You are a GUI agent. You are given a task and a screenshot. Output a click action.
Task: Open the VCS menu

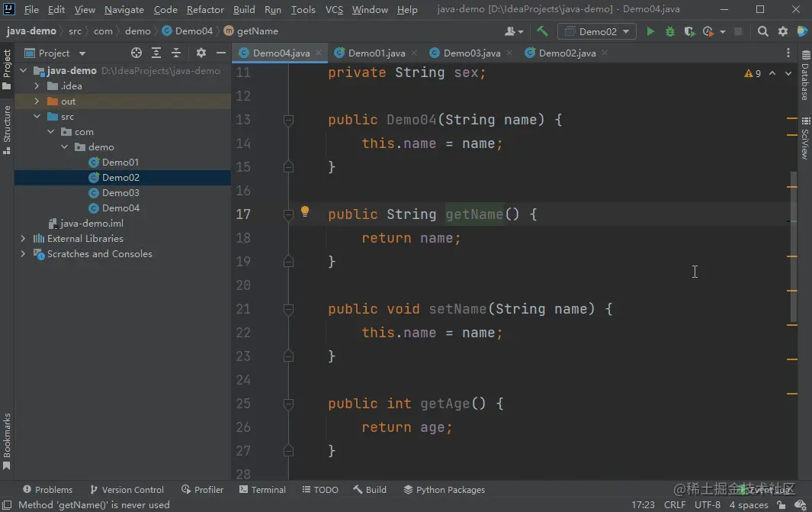(334, 10)
